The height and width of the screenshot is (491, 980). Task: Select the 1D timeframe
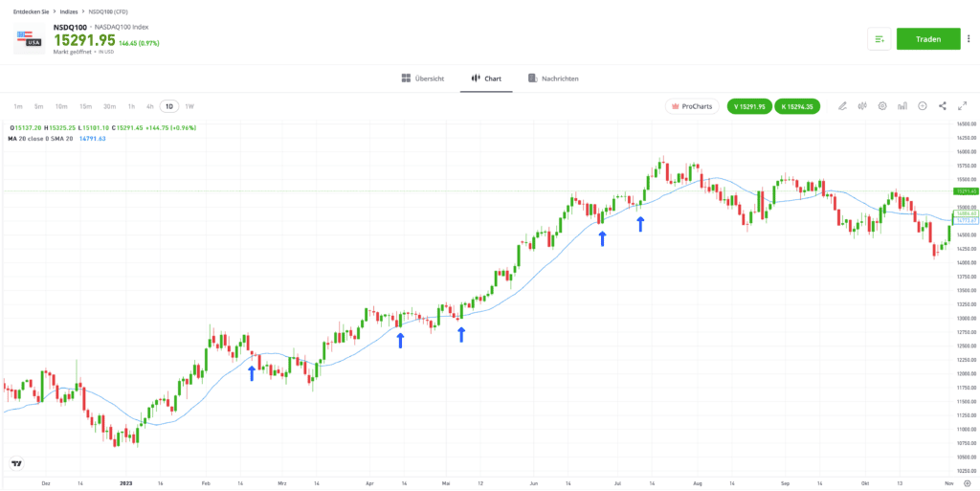(169, 106)
